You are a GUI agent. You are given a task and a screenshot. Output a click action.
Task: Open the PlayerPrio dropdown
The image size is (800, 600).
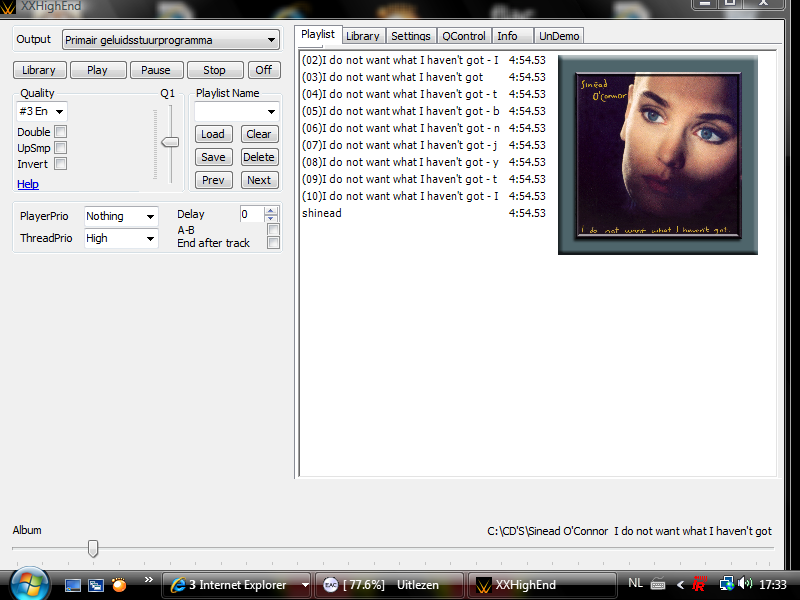pyautogui.click(x=121, y=216)
